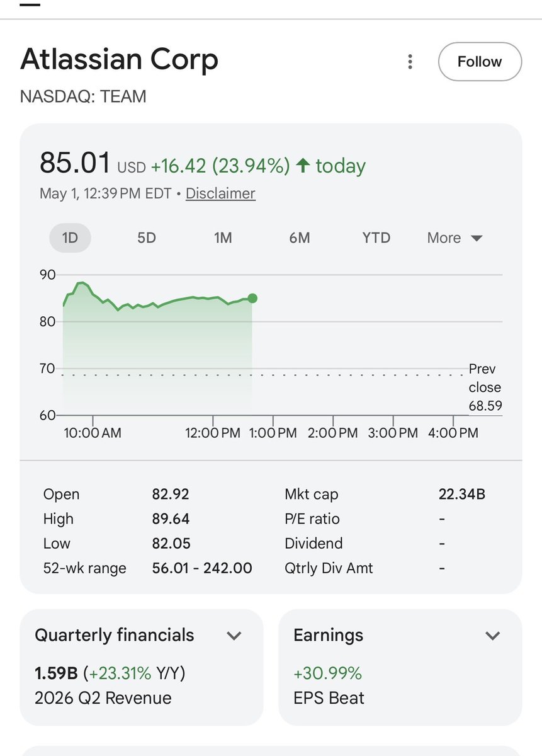The image size is (542, 756).
Task: Click the 85.01 current price
Action: [x=75, y=163]
